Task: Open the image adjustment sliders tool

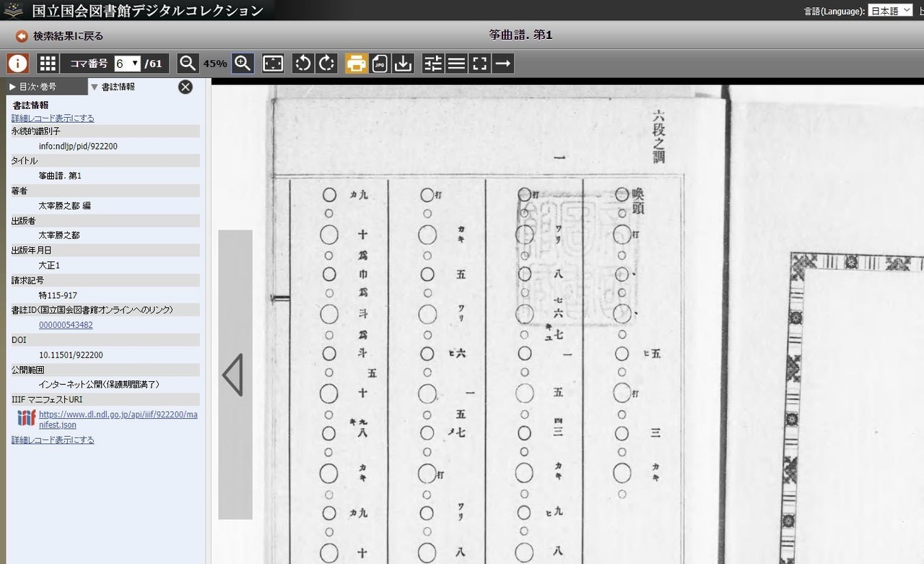Action: 433,64
